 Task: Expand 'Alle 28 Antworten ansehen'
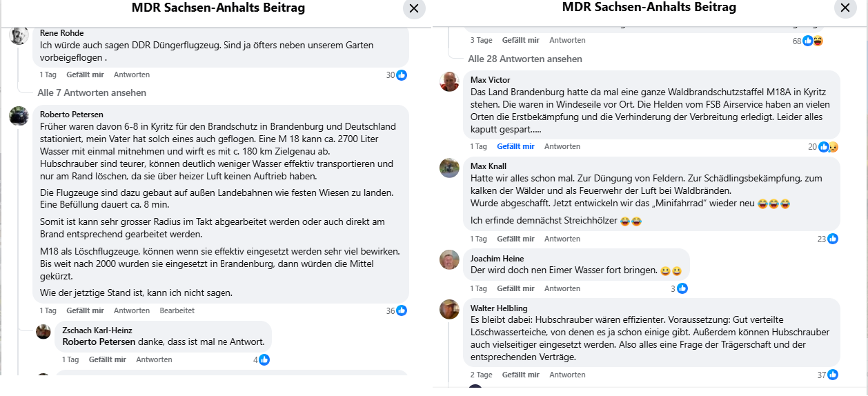coord(524,59)
